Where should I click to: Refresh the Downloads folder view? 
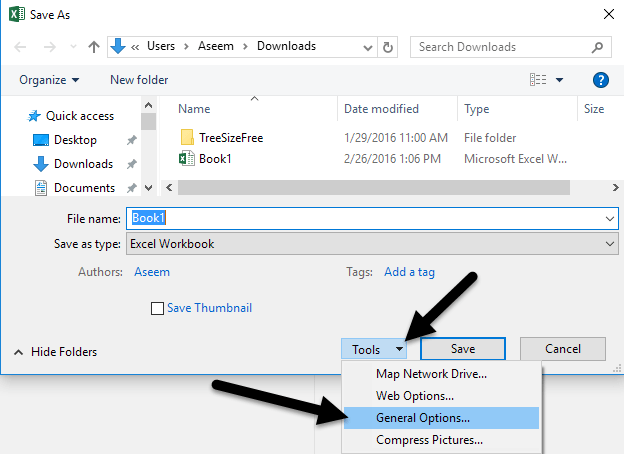(388, 47)
